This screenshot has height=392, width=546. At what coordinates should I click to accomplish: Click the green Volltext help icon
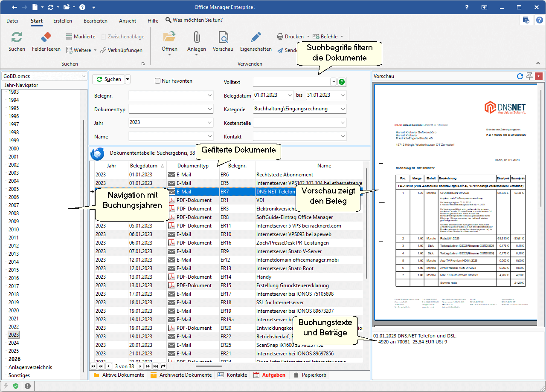342,82
